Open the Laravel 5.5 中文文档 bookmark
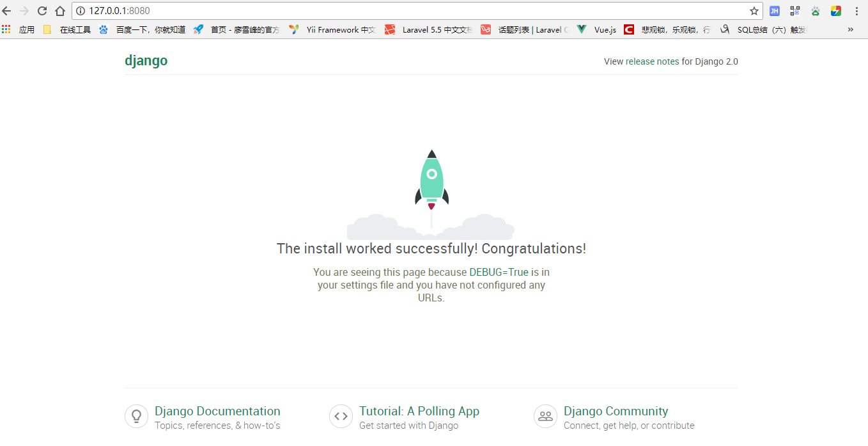The image size is (868, 446). 428,29
